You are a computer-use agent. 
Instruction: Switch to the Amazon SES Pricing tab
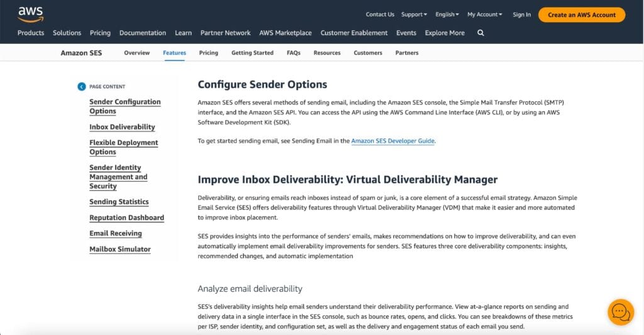click(x=209, y=53)
